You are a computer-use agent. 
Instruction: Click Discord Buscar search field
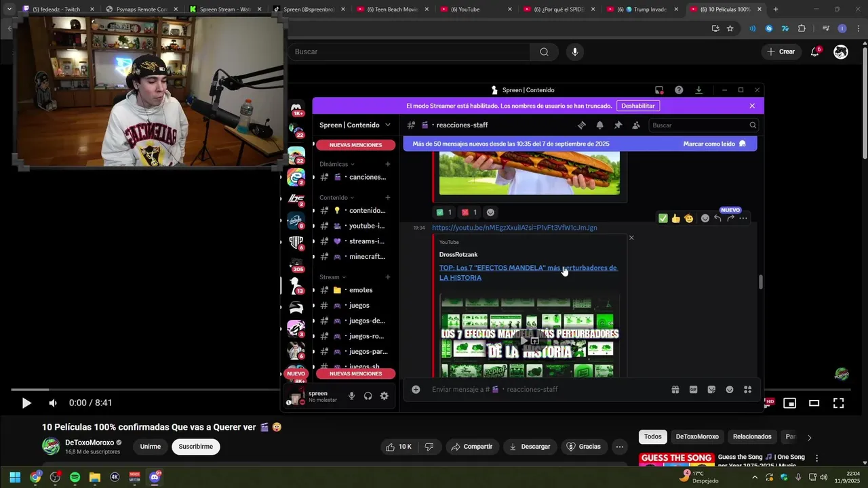pos(703,125)
